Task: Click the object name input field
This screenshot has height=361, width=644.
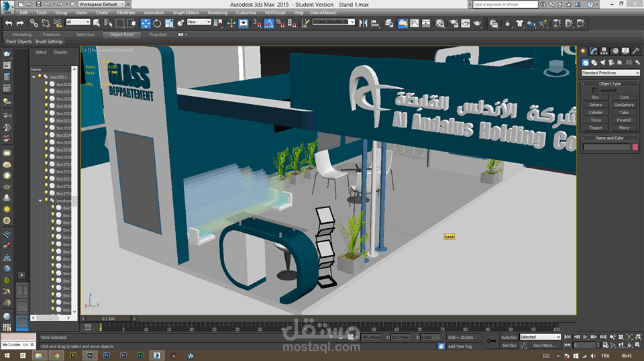Action: coord(606,147)
